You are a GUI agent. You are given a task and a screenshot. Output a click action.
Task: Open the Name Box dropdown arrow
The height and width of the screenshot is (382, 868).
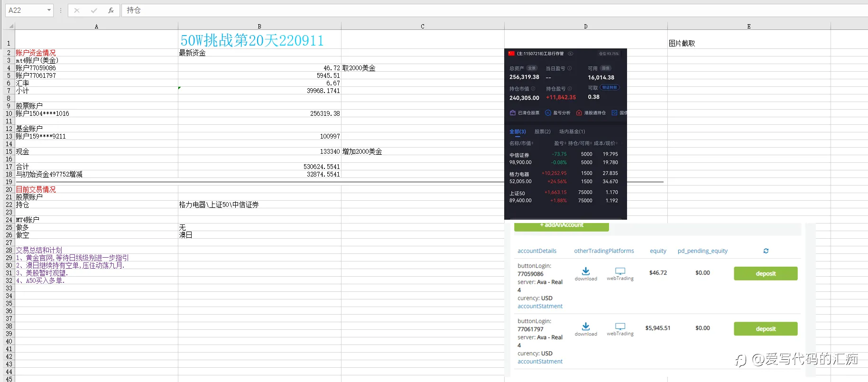point(49,10)
